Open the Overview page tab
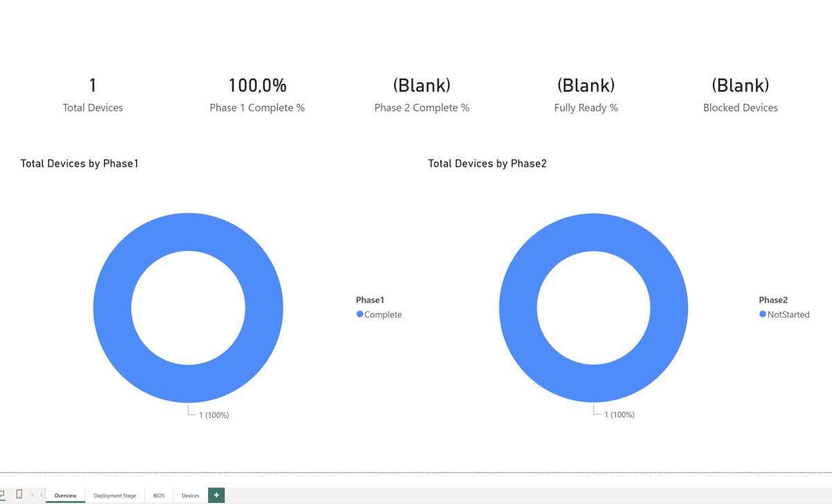 point(65,495)
